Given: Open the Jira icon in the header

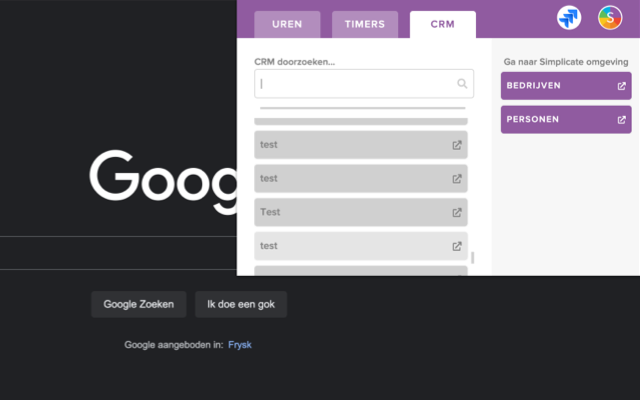Looking at the screenshot, I should click(570, 17).
